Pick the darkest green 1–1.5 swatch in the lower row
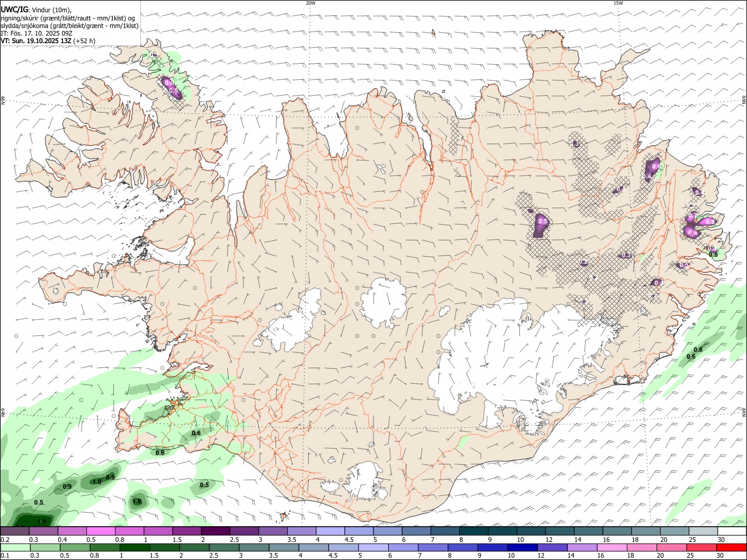This screenshot has width=747, height=560. 135,548
